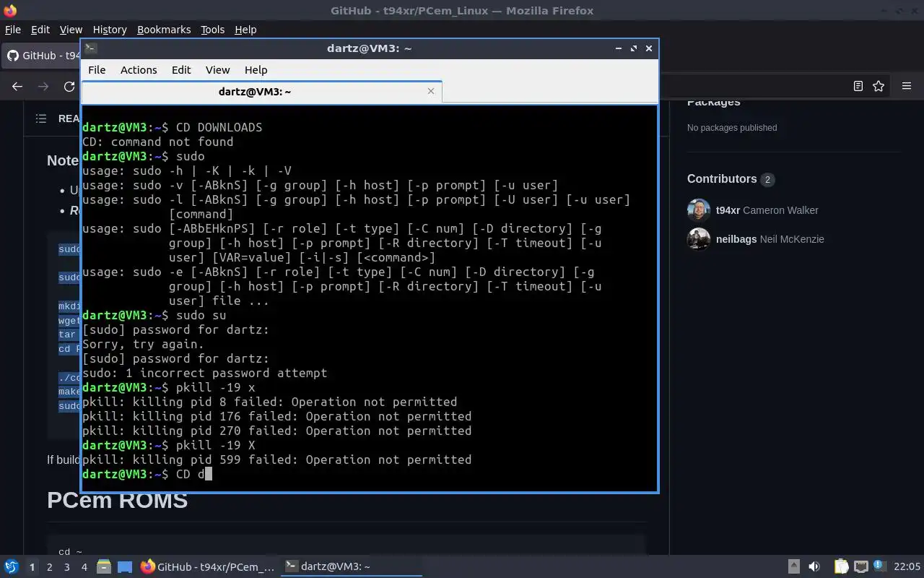Switch to workspace 4

(84, 567)
